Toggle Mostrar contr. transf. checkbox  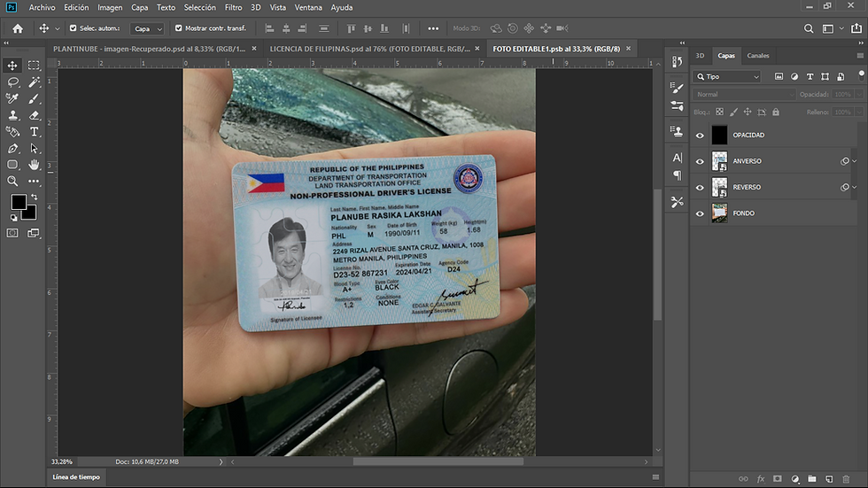(x=178, y=27)
